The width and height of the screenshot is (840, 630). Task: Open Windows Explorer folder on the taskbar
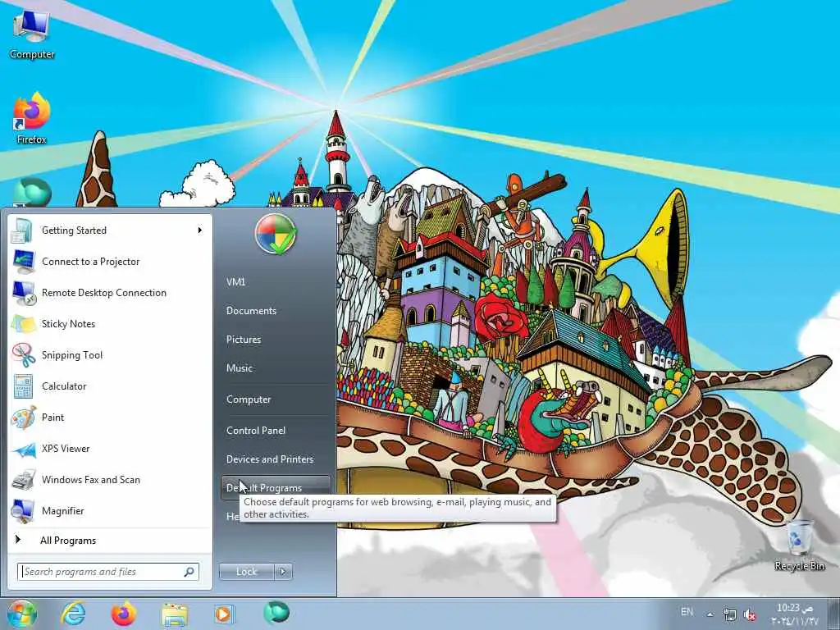[x=175, y=614]
